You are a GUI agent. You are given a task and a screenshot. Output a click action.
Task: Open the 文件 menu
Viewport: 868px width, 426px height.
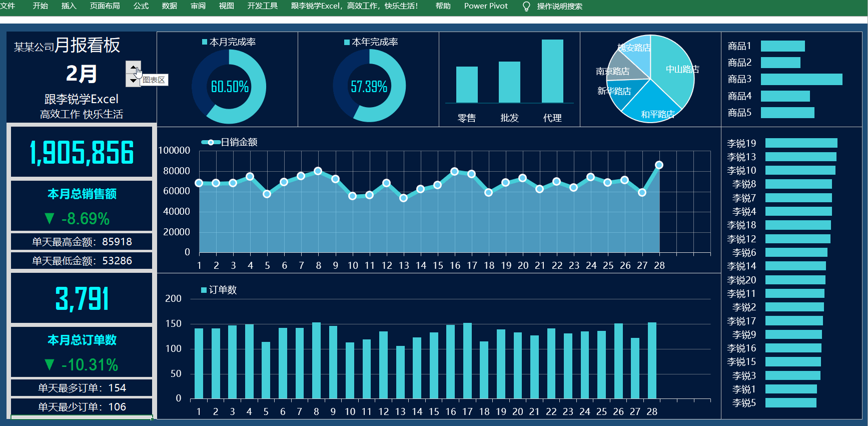tap(8, 6)
